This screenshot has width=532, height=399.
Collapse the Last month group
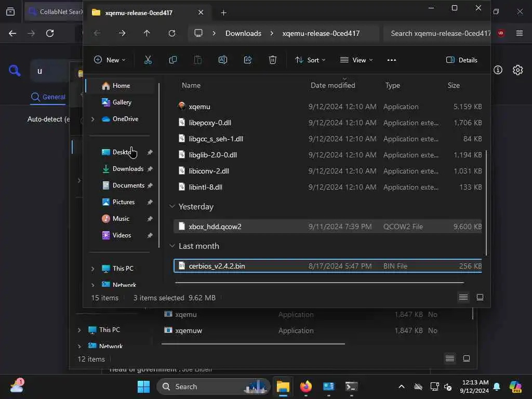coord(172,246)
